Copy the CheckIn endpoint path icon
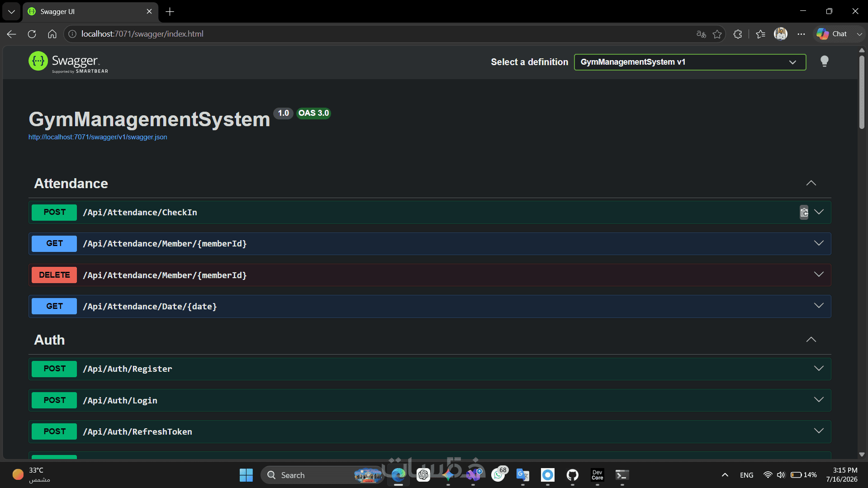 [x=804, y=212]
